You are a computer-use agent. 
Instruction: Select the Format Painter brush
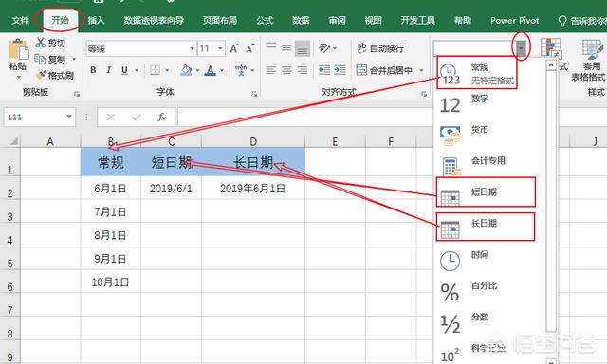40,76
